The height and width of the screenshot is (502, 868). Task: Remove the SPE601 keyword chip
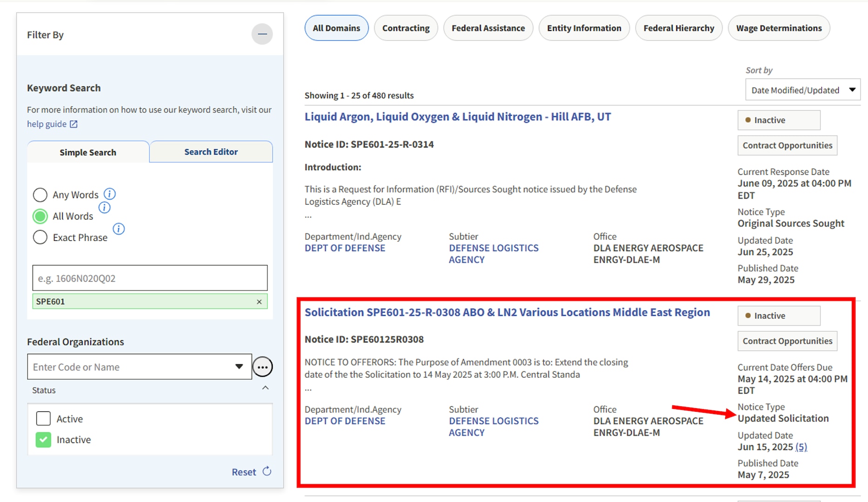click(259, 302)
